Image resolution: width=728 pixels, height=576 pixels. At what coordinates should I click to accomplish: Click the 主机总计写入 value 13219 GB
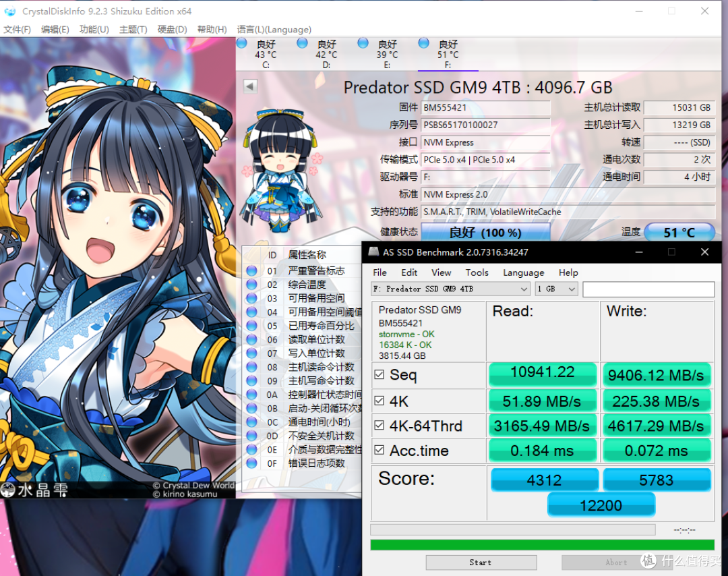click(x=679, y=125)
